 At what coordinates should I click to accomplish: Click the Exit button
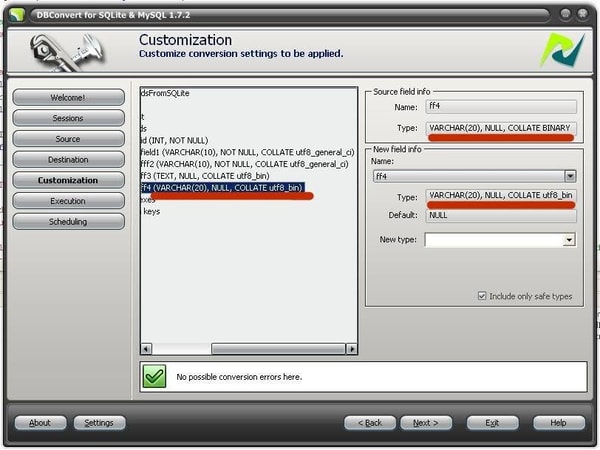[492, 423]
